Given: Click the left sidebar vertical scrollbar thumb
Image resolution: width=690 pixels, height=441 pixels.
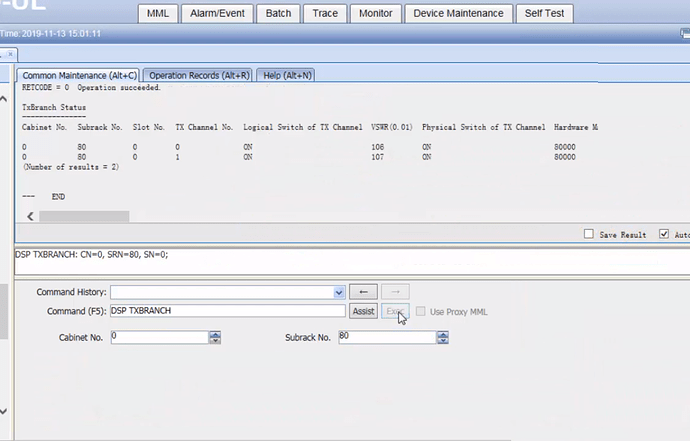Looking at the screenshot, I should (4, 311).
